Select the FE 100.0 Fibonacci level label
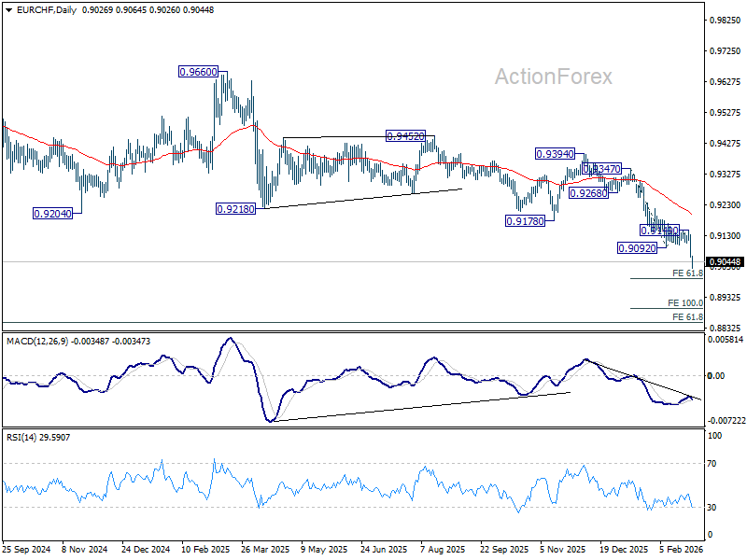Screen dimensions: 747x560 click(685, 302)
